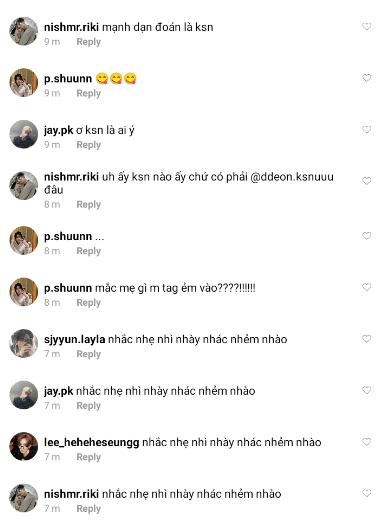This screenshot has height=523, width=383.
Task: Reply to p.shuunn's tag complaint comment
Action: (88, 303)
